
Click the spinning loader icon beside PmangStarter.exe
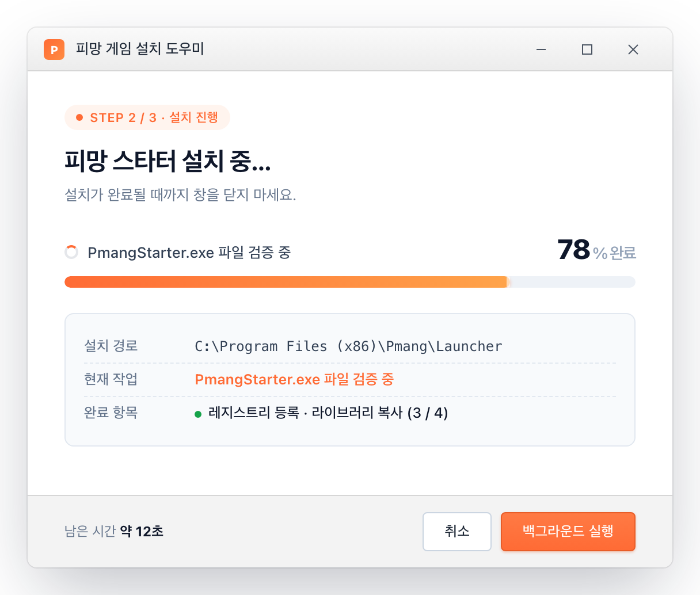71,252
